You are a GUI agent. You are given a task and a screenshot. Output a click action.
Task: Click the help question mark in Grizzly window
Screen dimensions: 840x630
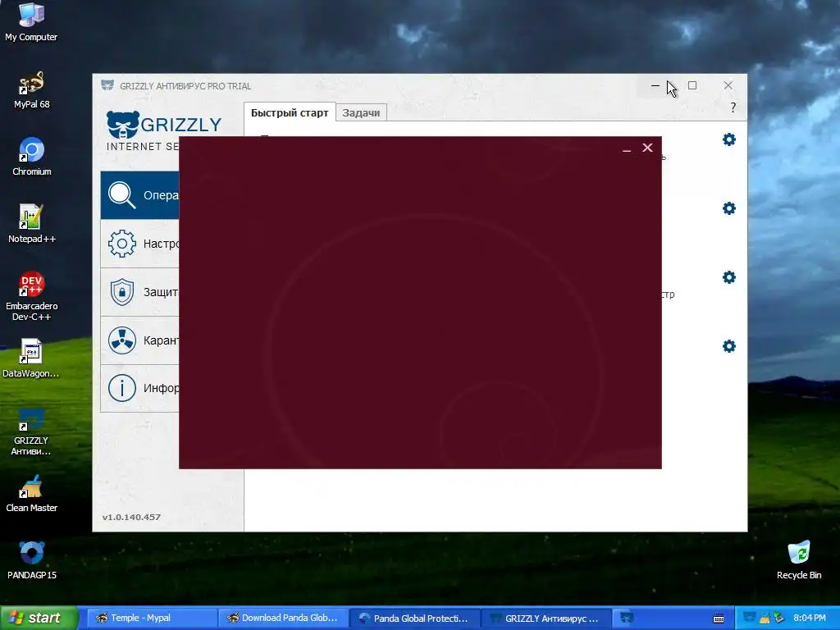pyautogui.click(x=733, y=107)
